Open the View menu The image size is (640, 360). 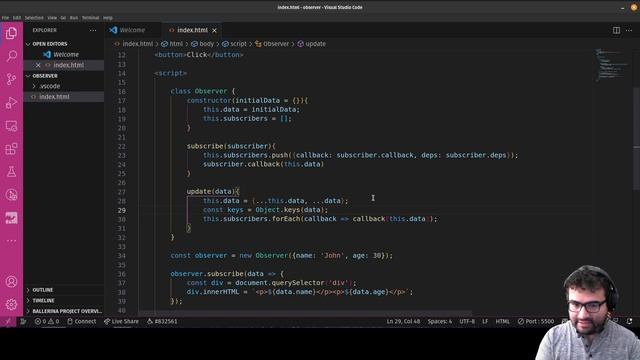point(52,18)
